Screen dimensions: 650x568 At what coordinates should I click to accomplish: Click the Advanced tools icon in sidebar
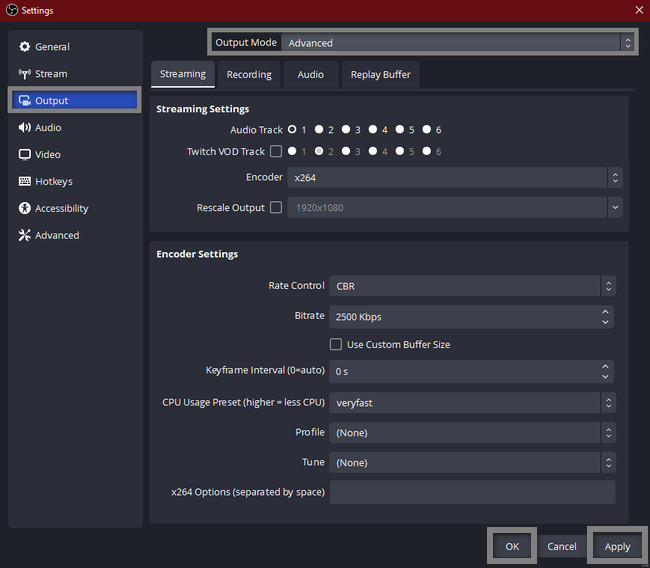tap(25, 236)
